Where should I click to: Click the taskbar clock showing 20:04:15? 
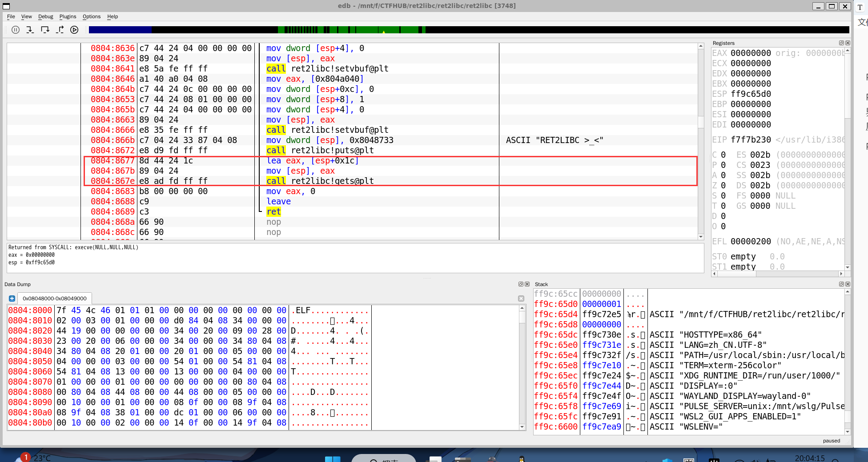(809, 458)
